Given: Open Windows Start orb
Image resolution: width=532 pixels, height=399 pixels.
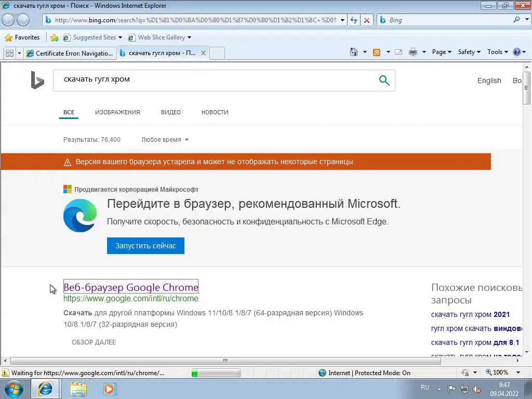Looking at the screenshot, I should point(13,389).
